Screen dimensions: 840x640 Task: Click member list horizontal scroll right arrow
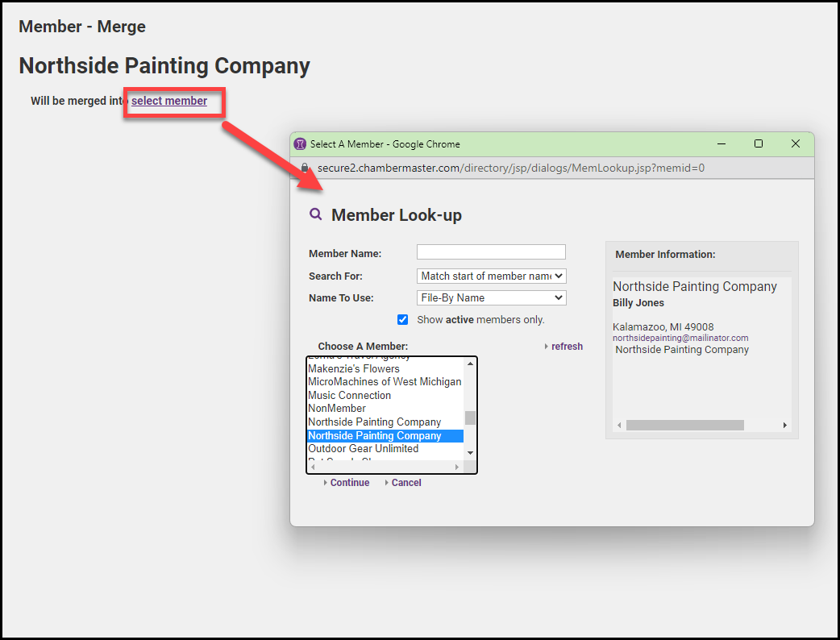(x=457, y=467)
